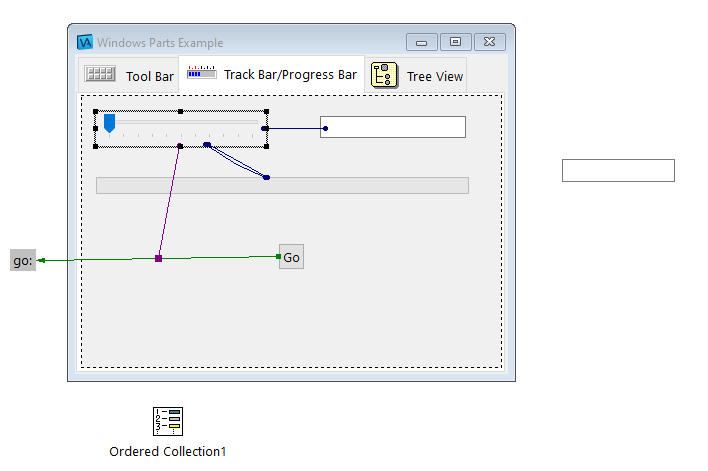
Task: Click the Ordered Collection1 text label
Action: click(168, 451)
